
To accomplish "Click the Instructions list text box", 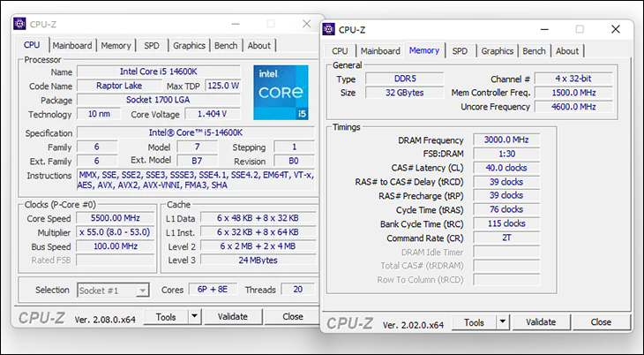I will tap(196, 180).
